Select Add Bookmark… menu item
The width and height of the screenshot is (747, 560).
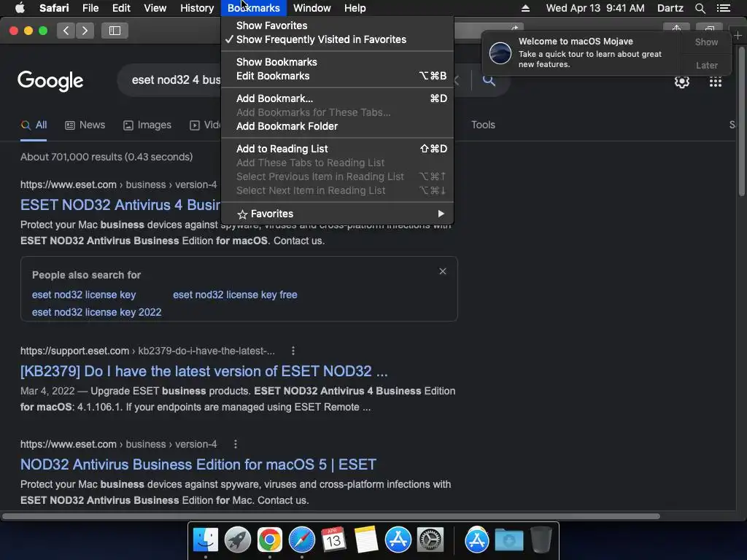click(x=337, y=98)
